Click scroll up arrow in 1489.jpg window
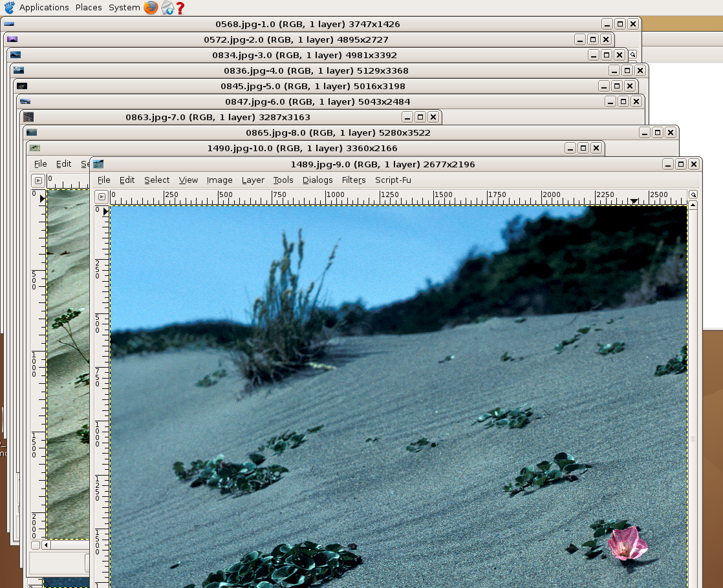Image resolution: width=723 pixels, height=588 pixels. click(x=693, y=204)
